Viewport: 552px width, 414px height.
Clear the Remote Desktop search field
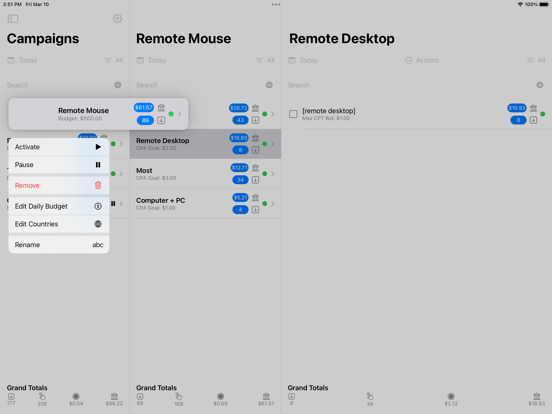pos(540,85)
